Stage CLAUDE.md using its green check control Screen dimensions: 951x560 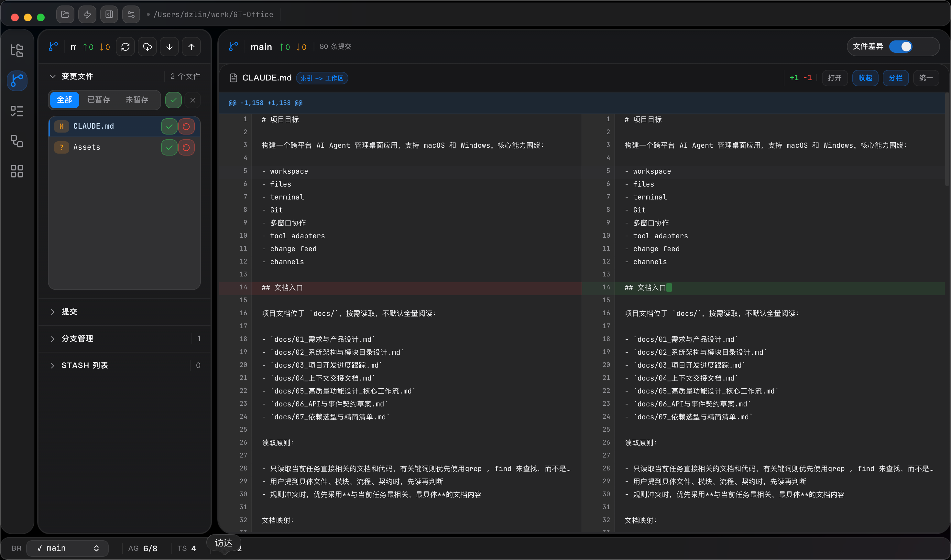(169, 126)
